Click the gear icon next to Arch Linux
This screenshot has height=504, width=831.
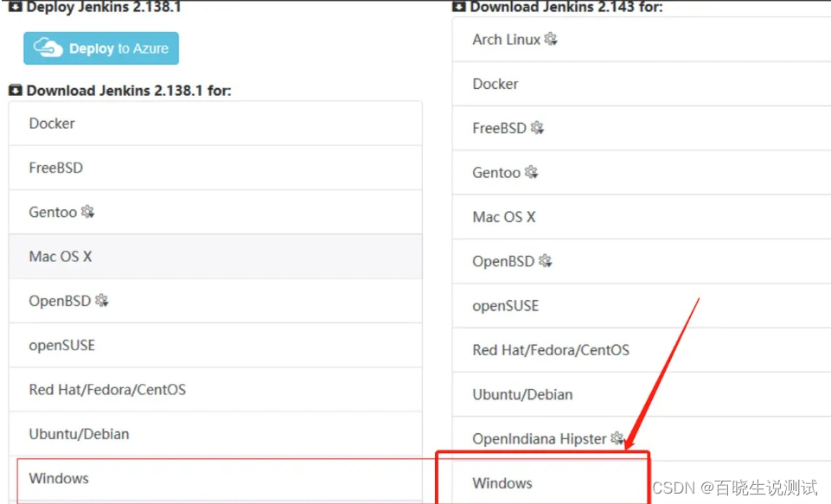[551, 39]
